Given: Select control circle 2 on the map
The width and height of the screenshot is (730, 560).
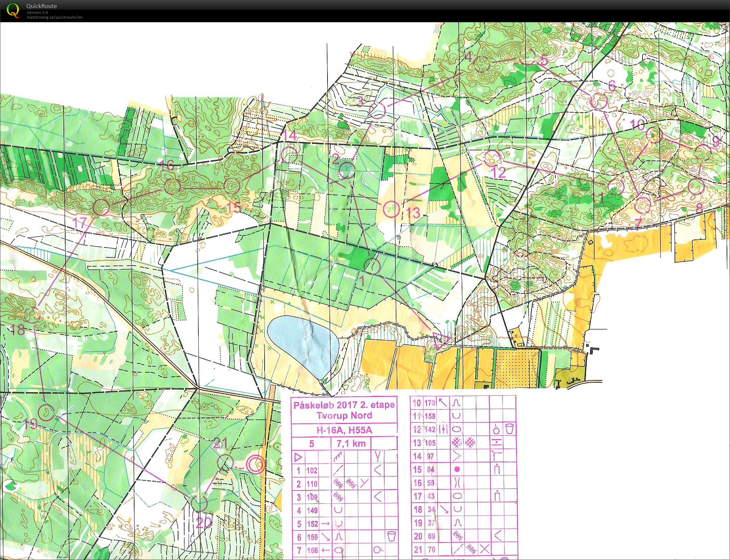Looking at the screenshot, I should coord(347,170).
